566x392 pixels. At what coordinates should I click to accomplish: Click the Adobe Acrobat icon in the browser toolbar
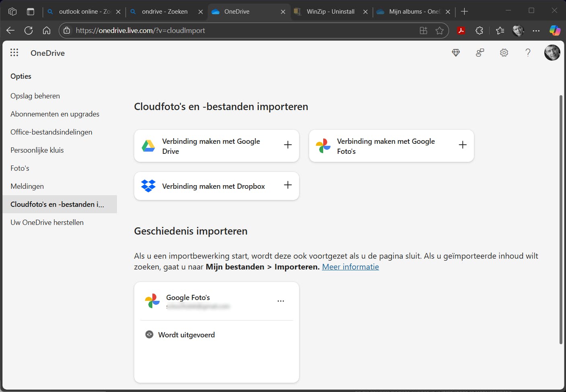[x=461, y=30]
